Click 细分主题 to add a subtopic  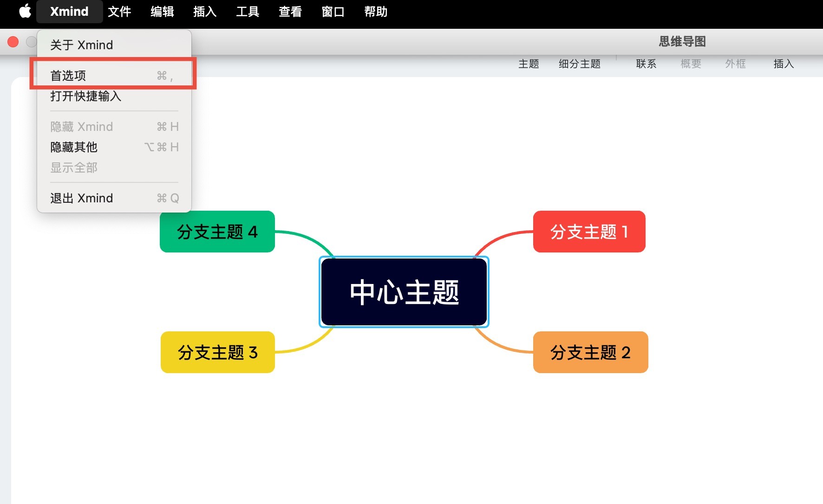coord(580,64)
